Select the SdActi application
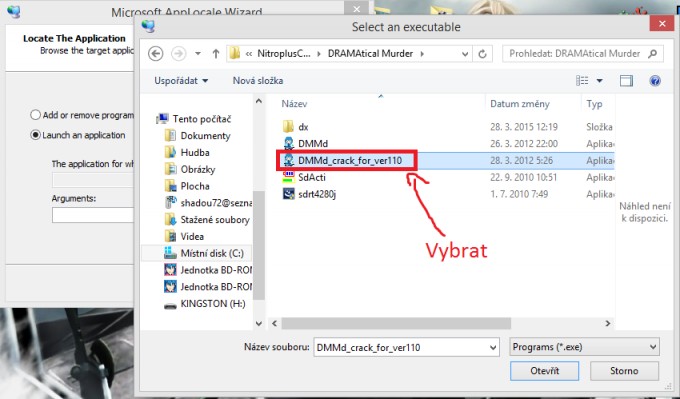The height and width of the screenshot is (399, 680). point(311,177)
